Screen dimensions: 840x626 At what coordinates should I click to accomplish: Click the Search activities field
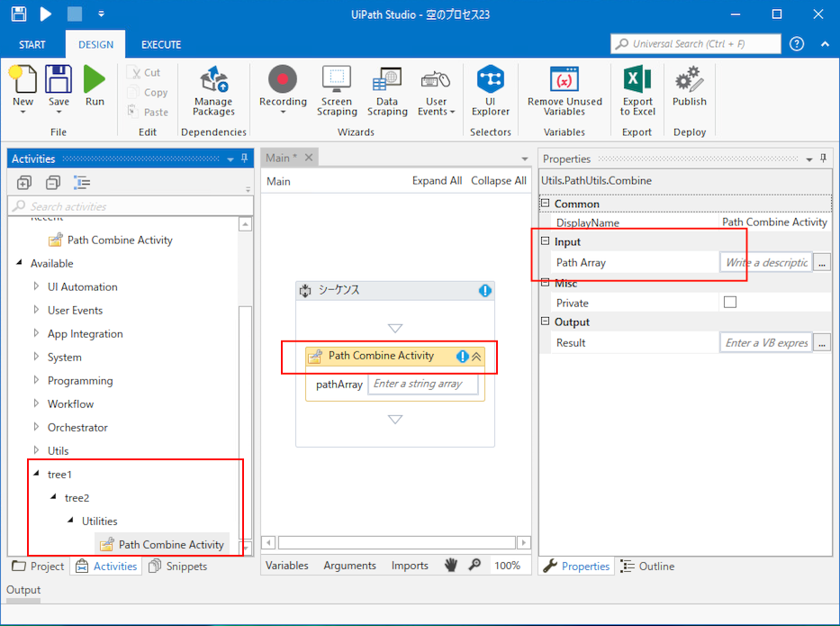coord(131,206)
